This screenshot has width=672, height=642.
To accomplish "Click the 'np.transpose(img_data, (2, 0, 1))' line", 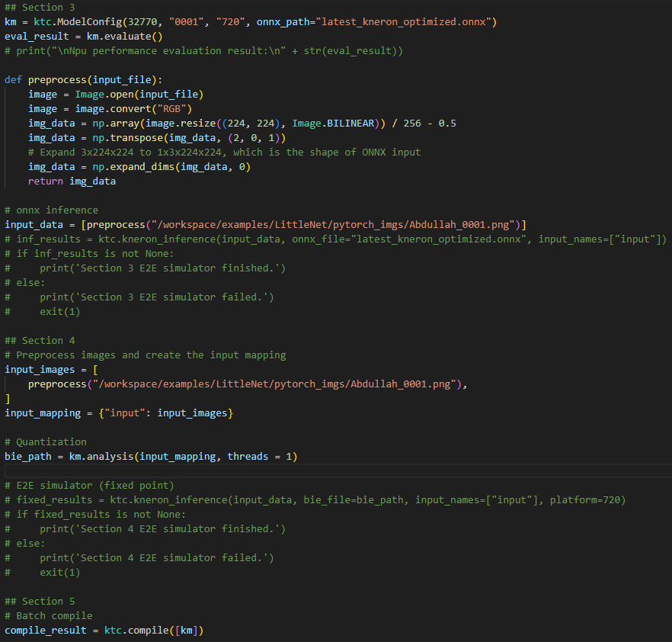I will [157, 138].
